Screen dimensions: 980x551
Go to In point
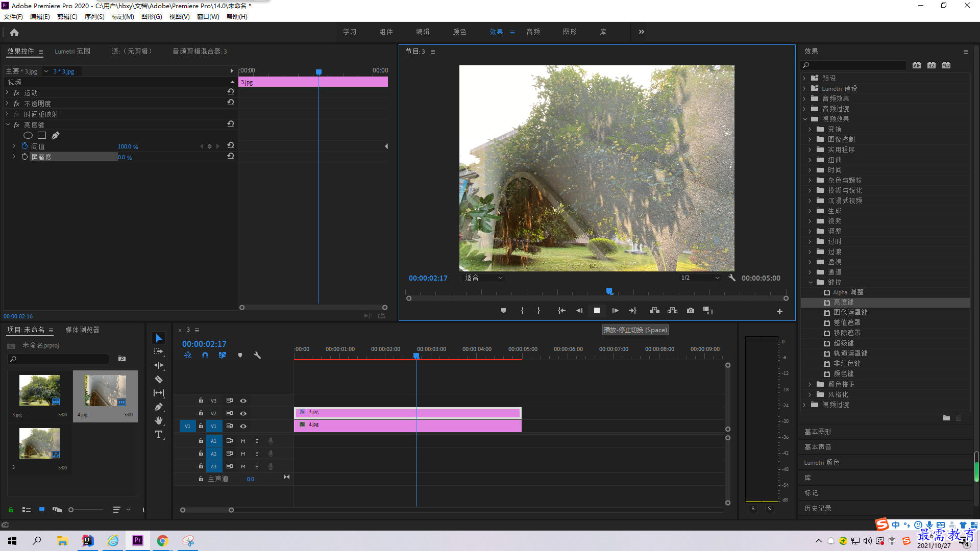point(561,311)
